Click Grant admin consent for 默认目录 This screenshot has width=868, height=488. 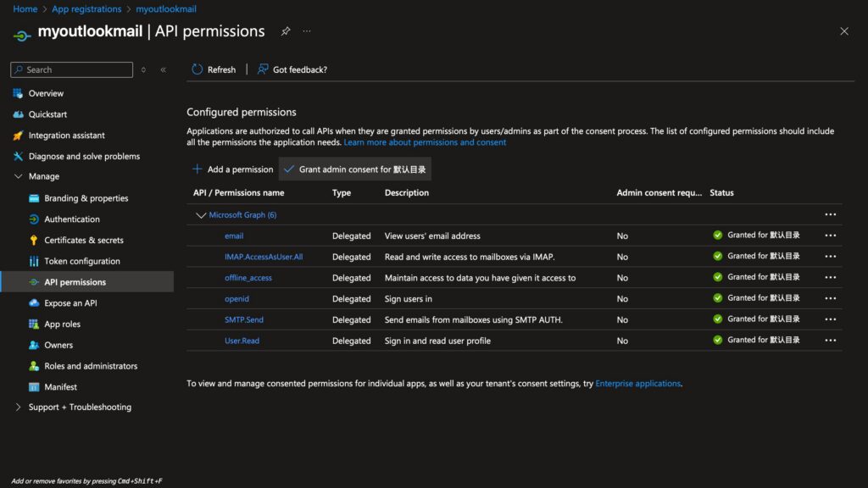355,169
